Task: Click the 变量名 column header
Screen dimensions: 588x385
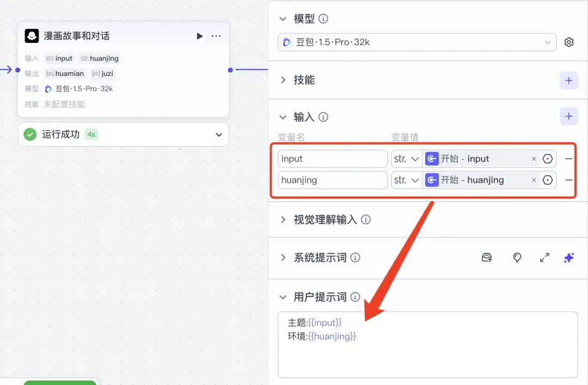Action: pyautogui.click(x=291, y=138)
